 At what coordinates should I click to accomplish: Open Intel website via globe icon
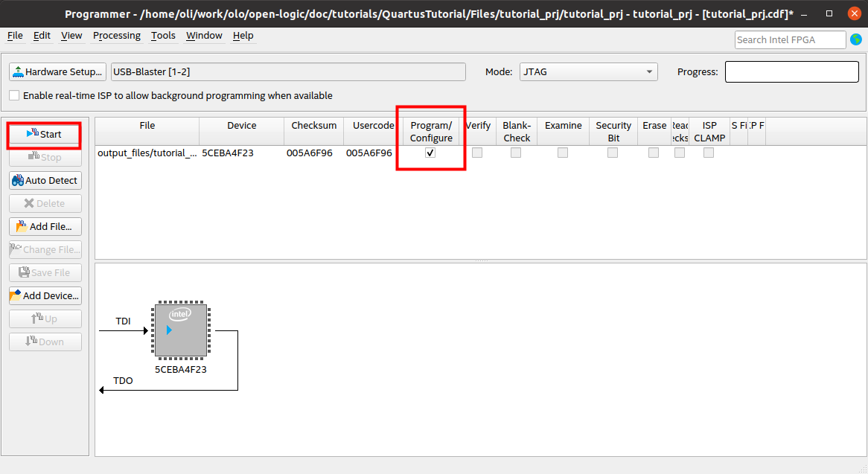(856, 40)
